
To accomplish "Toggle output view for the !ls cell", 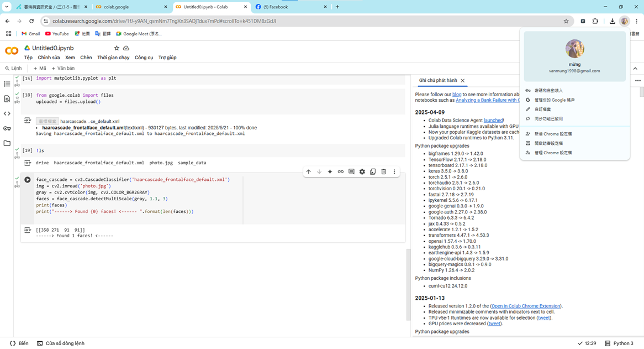I will [27, 163].
